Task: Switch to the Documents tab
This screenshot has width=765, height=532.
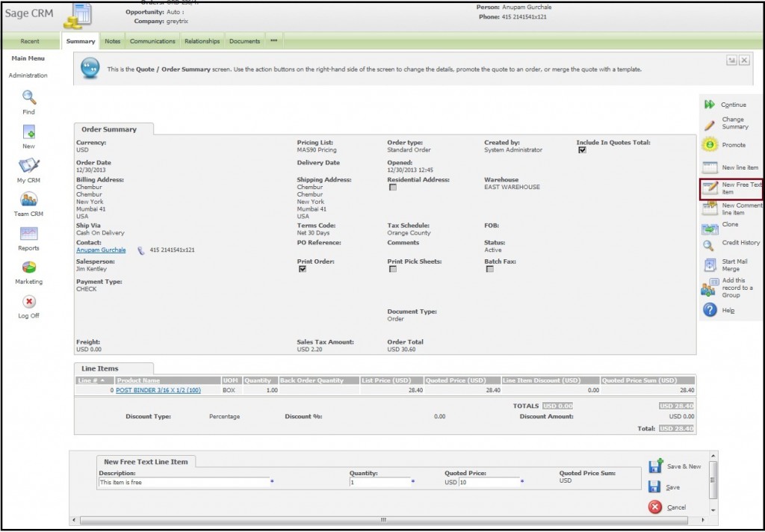Action: pyautogui.click(x=244, y=41)
